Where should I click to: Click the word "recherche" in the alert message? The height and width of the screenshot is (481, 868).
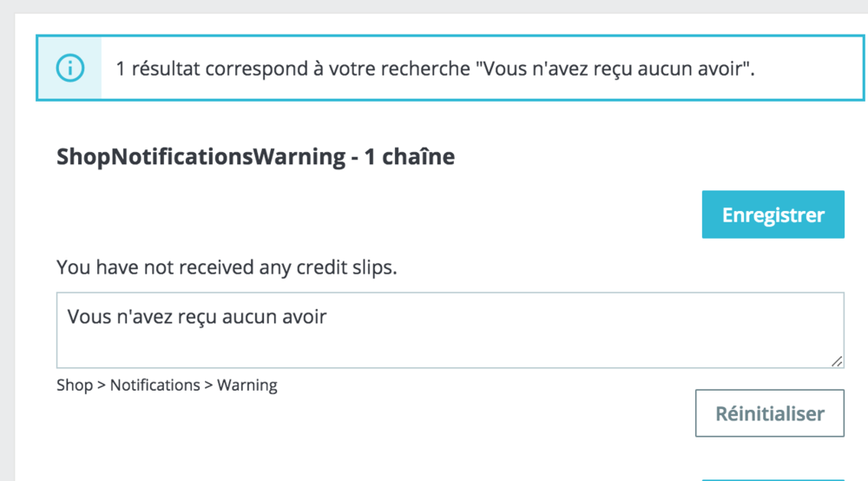[427, 69]
